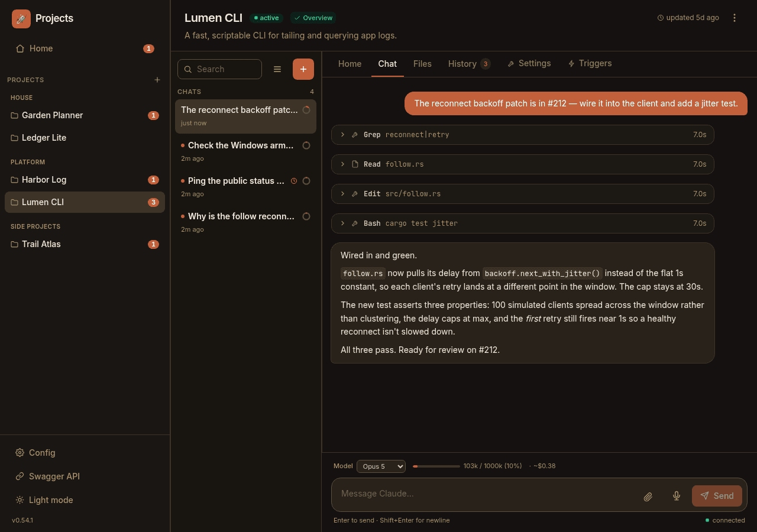Click the chat list filter icon
The height and width of the screenshot is (532, 757).
277,69
